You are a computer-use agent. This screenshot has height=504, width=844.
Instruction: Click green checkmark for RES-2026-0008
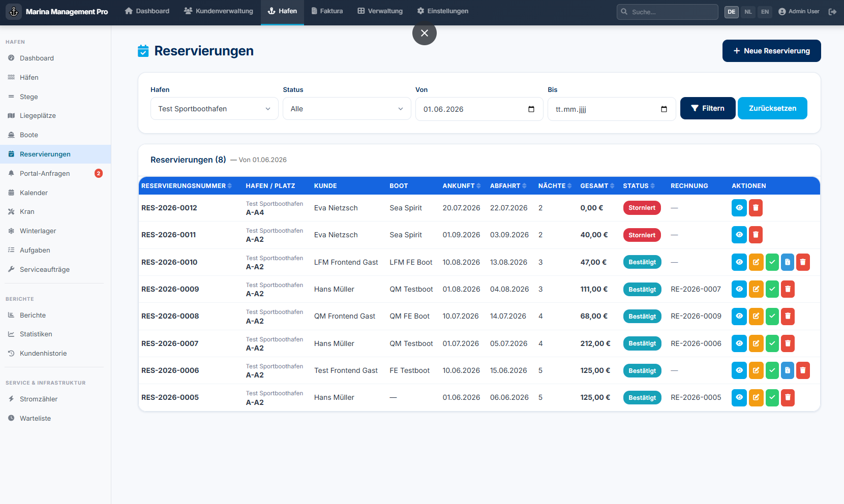(x=772, y=316)
